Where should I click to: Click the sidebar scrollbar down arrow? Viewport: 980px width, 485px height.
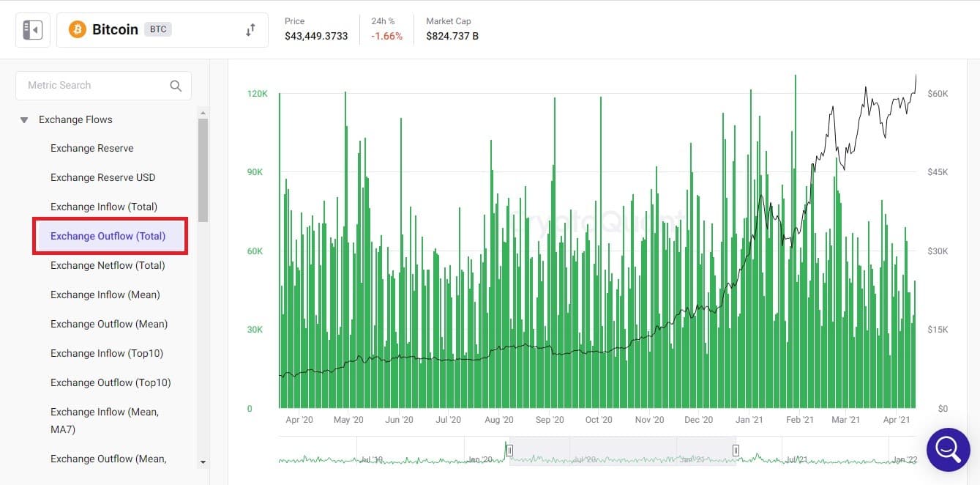203,462
